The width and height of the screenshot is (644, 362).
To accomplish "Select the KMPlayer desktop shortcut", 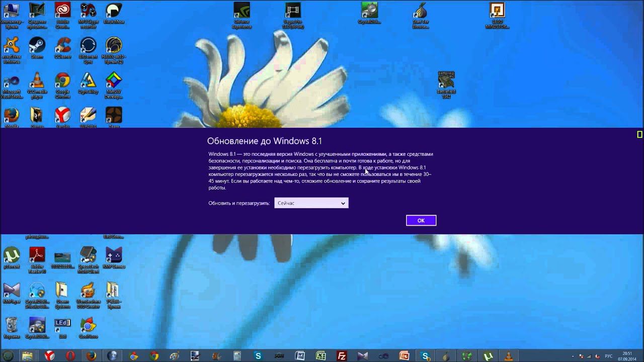I will coord(11,293).
